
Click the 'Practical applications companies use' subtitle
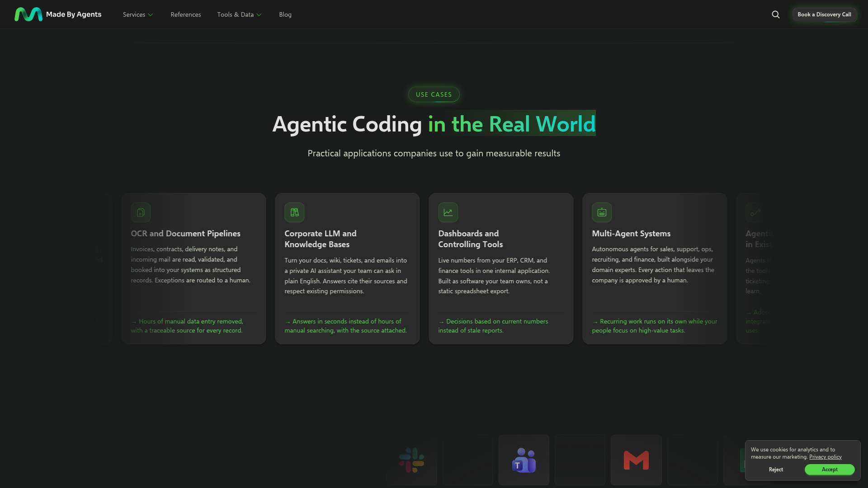[434, 154]
